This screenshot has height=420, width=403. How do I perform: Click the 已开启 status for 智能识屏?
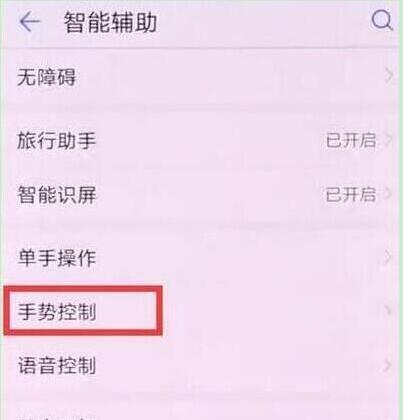[x=351, y=194]
